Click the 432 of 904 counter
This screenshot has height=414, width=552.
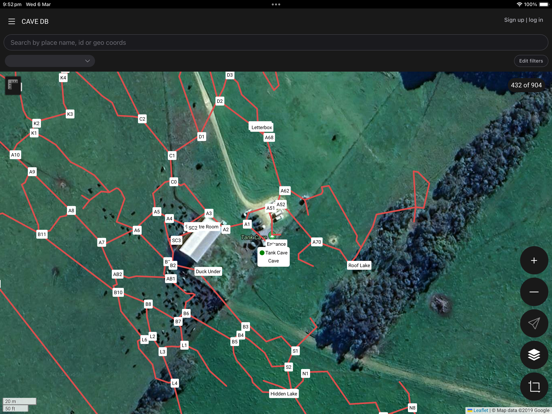(526, 85)
